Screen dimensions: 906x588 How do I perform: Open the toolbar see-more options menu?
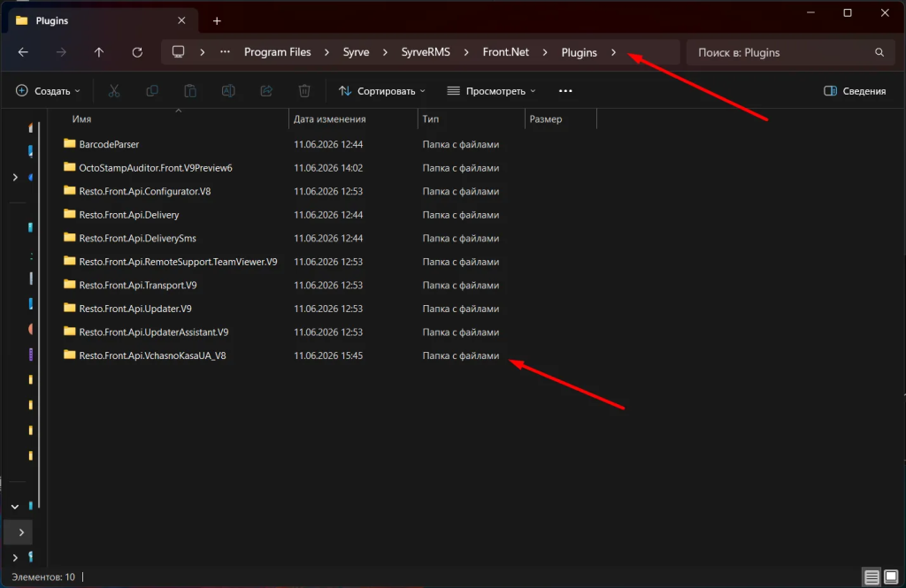(565, 91)
